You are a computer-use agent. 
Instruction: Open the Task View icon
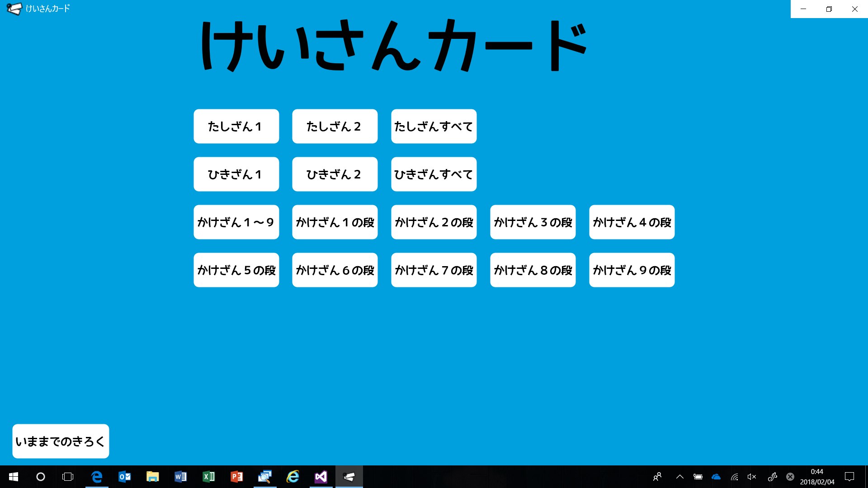pos(68,477)
